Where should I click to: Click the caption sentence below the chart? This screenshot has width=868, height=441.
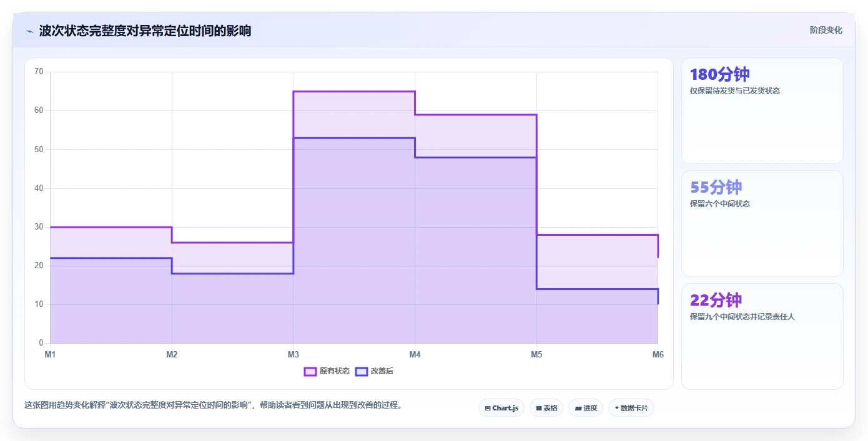coord(214,405)
